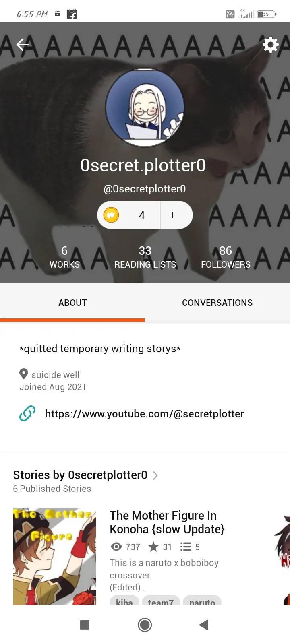The image size is (290, 644).
Task: Add coins with the plus button
Action: [x=172, y=215]
